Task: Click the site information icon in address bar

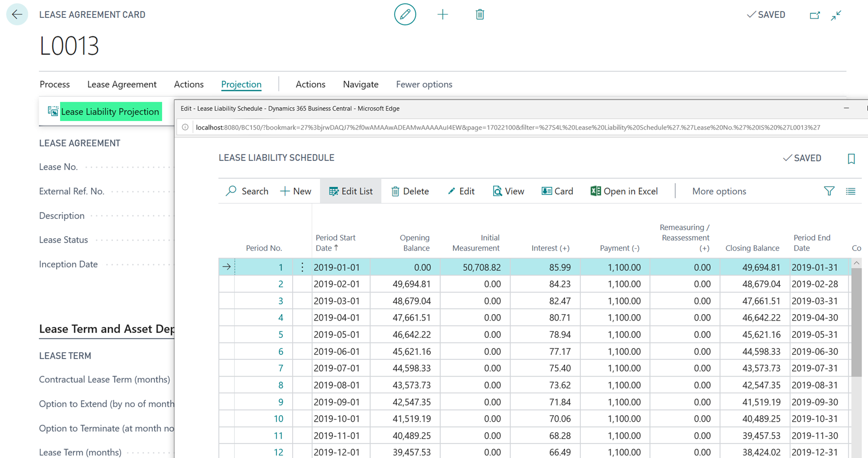Action: (x=185, y=128)
